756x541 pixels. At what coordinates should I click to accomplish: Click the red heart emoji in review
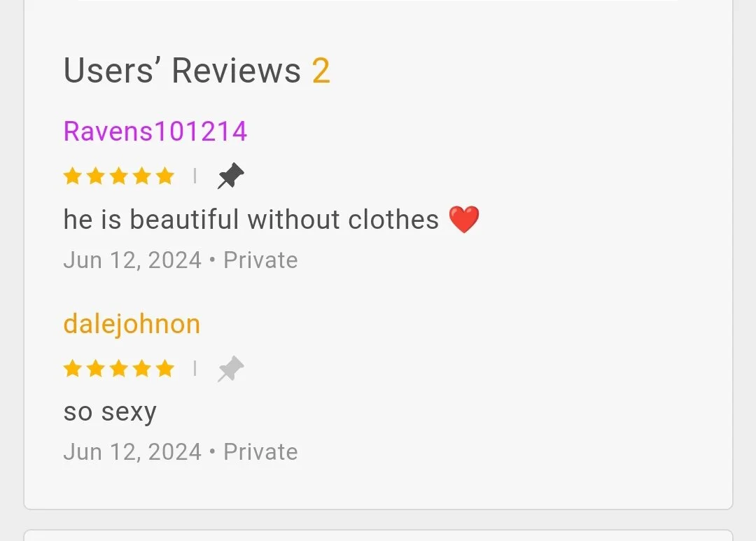[464, 219]
